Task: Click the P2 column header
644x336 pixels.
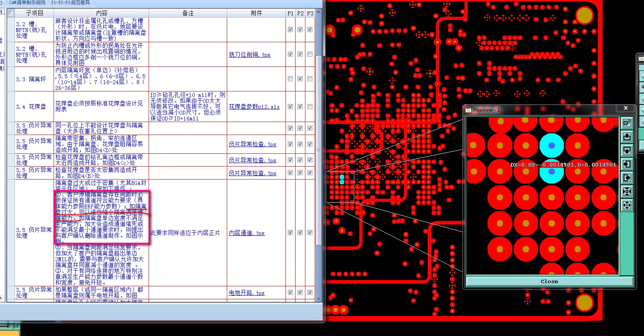Action: pyautogui.click(x=300, y=13)
